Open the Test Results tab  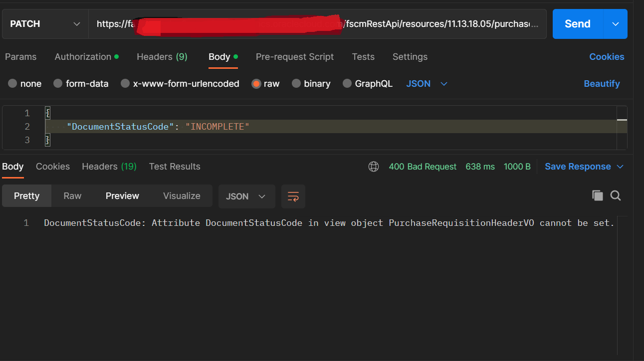[175, 167]
